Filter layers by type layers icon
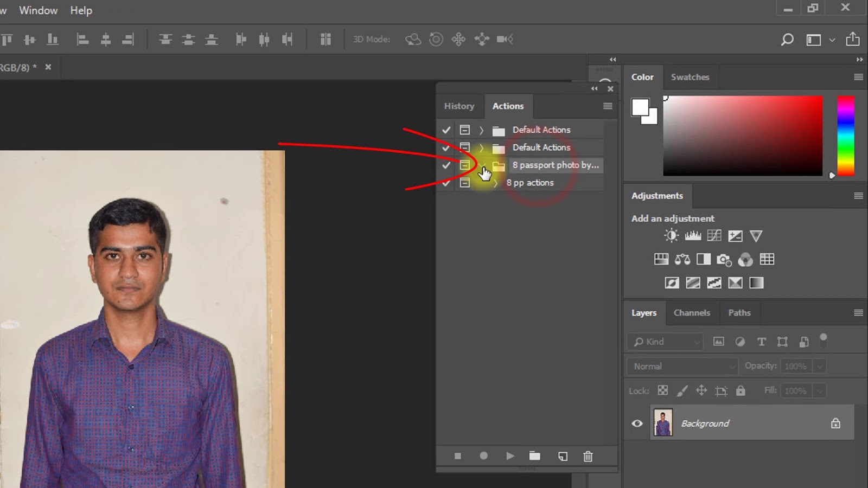The width and height of the screenshot is (868, 488). [762, 342]
